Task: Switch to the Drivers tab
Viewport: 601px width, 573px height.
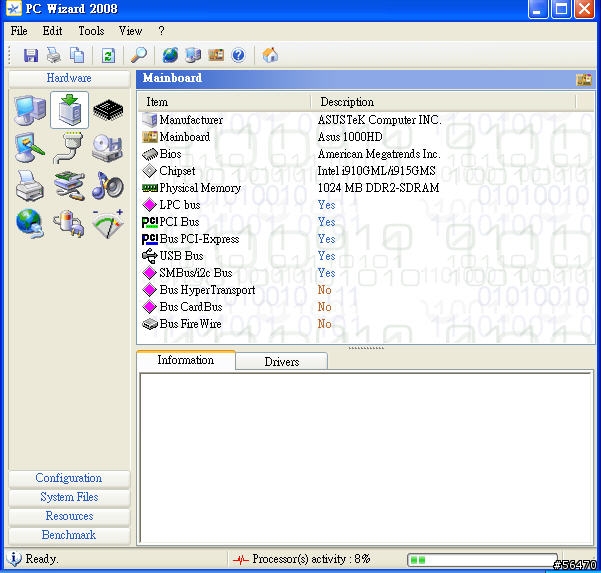Action: pos(282,362)
